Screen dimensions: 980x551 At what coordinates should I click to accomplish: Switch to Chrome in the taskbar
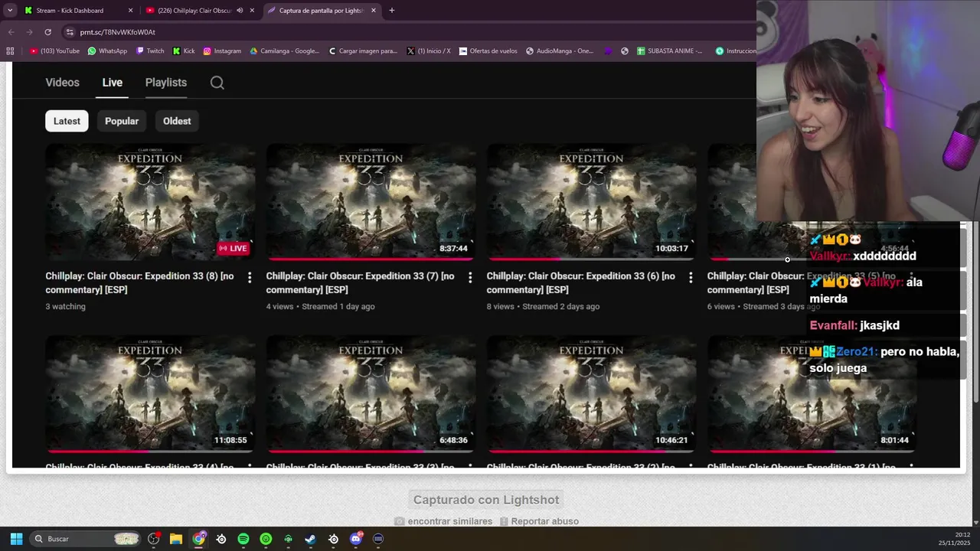[199, 539]
